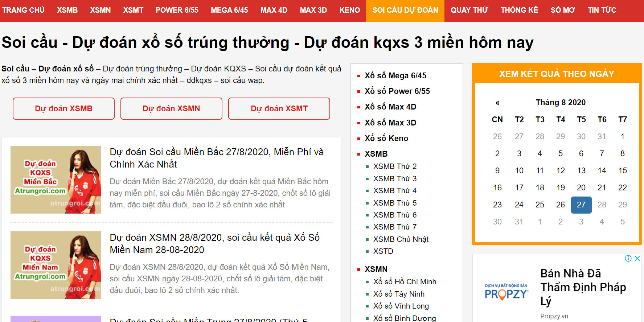644x322 pixels.
Task: Select the SOI CẦU DỰ ĐOÁN tab
Action: tap(405, 10)
